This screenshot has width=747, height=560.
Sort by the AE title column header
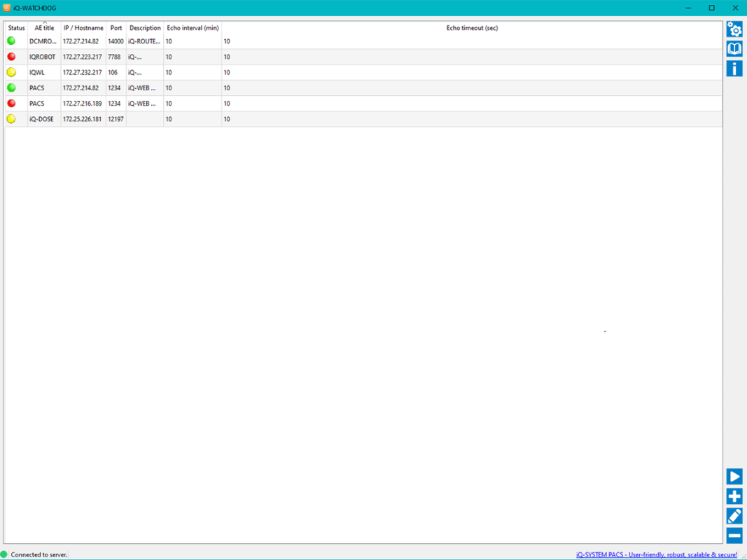click(x=44, y=28)
